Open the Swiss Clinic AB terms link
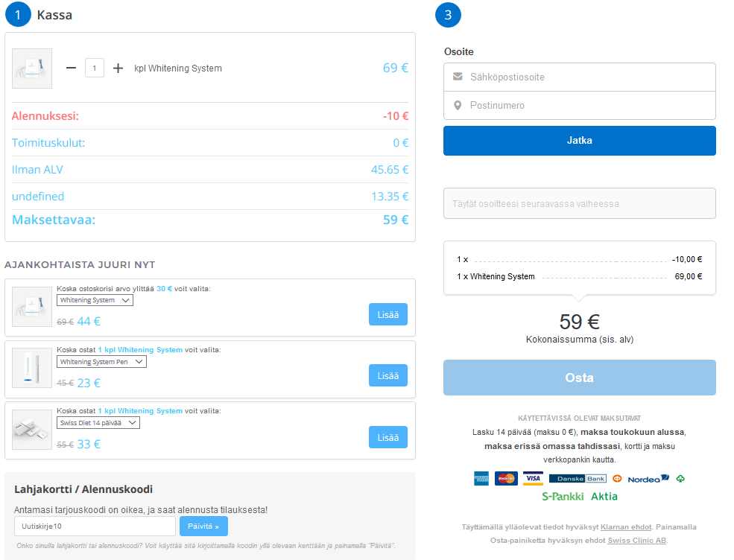 pyautogui.click(x=637, y=540)
